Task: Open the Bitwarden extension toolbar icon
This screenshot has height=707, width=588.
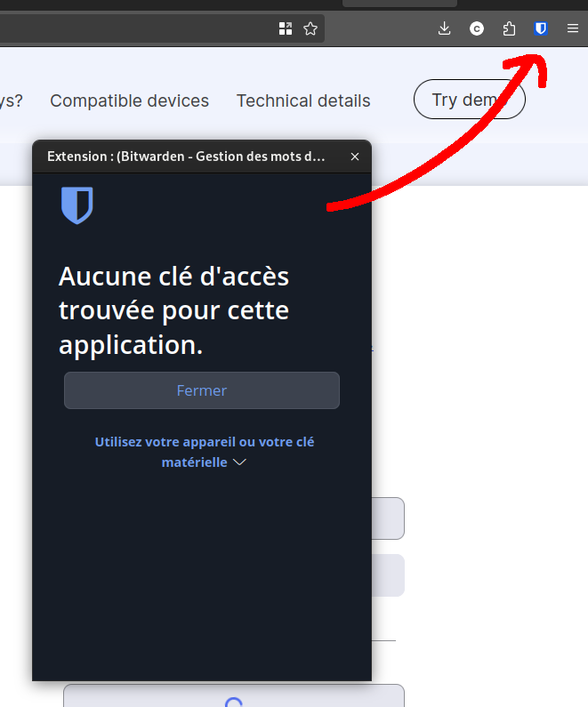Action: pyautogui.click(x=541, y=28)
